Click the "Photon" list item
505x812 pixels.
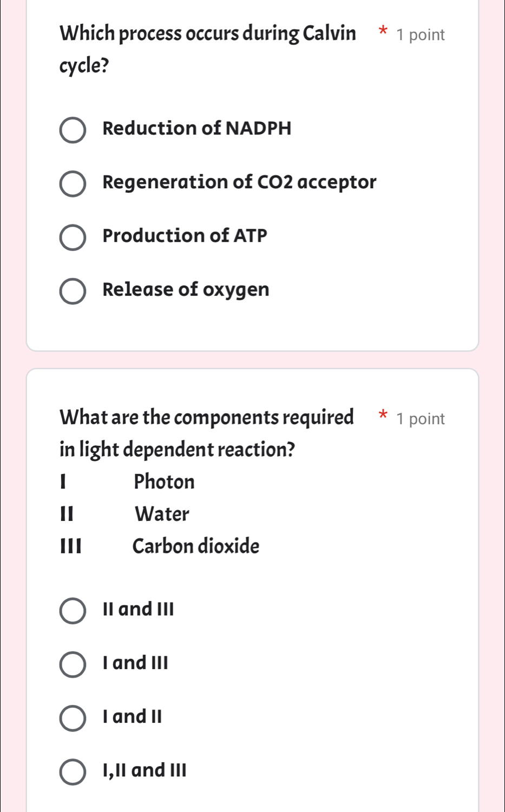[x=164, y=481]
